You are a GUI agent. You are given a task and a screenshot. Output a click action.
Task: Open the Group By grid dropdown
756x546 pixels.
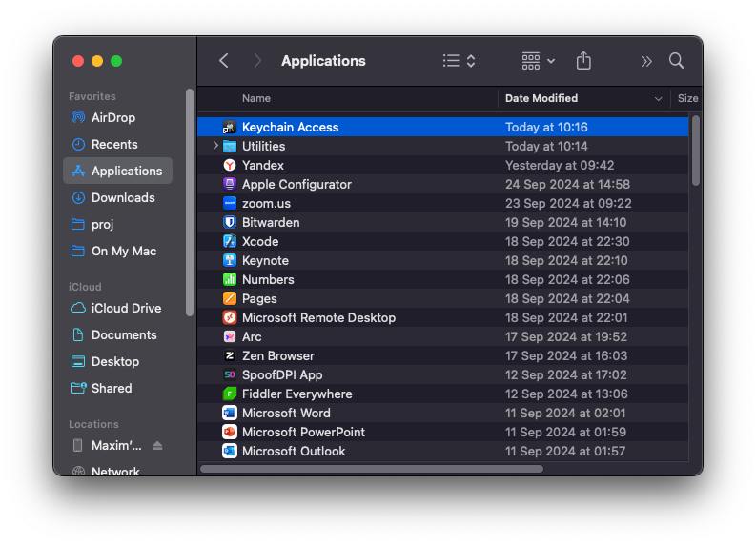[x=538, y=61]
